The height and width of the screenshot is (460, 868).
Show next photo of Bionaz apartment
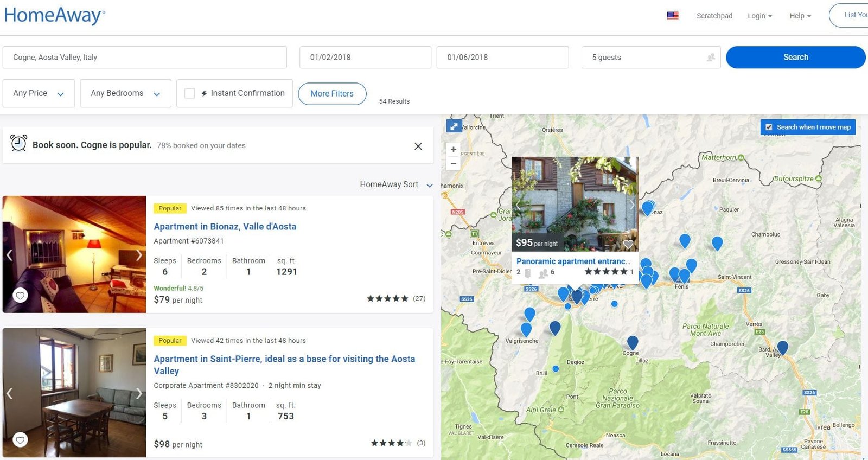[x=139, y=255]
